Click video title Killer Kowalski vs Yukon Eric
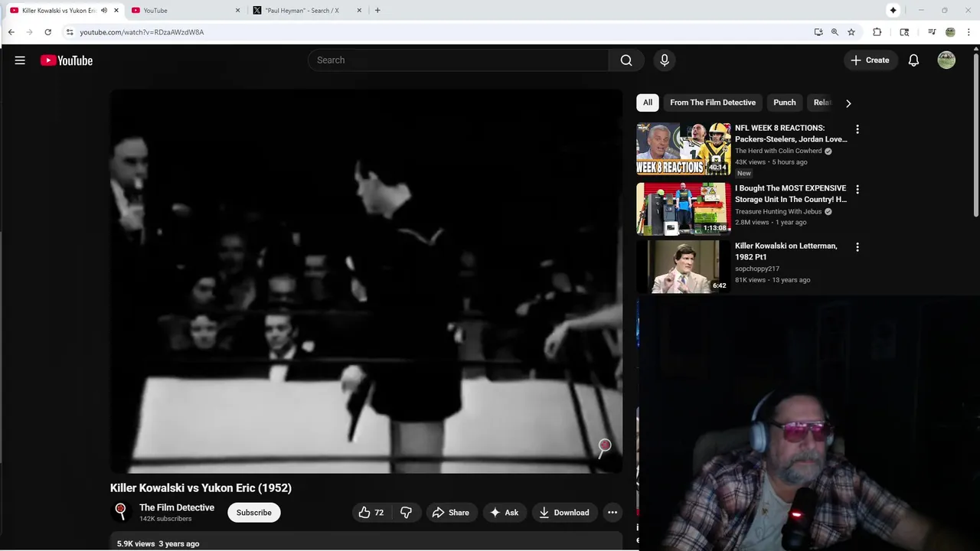This screenshot has height=551, width=980. click(201, 487)
